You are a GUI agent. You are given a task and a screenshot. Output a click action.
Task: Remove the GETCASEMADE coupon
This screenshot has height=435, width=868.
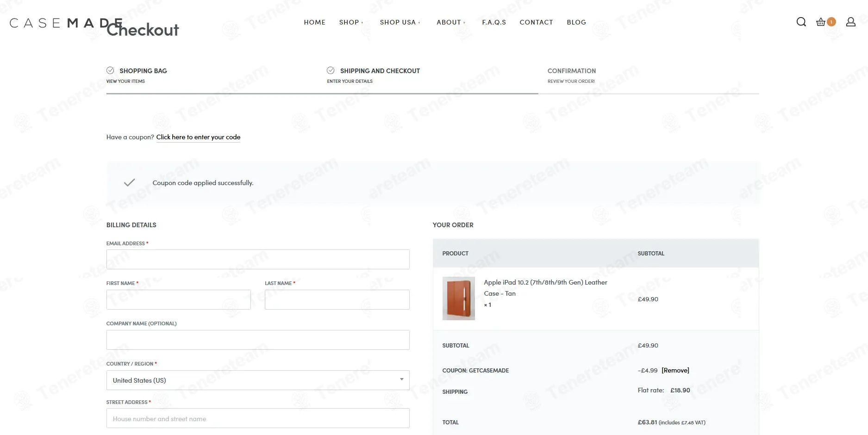[675, 370]
